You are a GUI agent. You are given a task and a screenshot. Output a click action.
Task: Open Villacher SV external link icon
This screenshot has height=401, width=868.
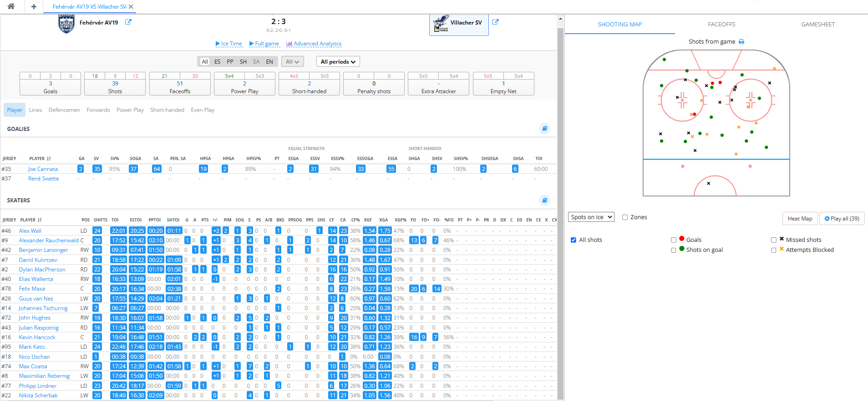(x=495, y=22)
